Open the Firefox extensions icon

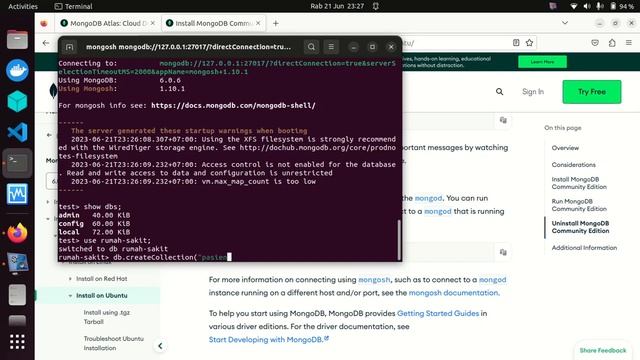pyautogui.click(x=612, y=43)
